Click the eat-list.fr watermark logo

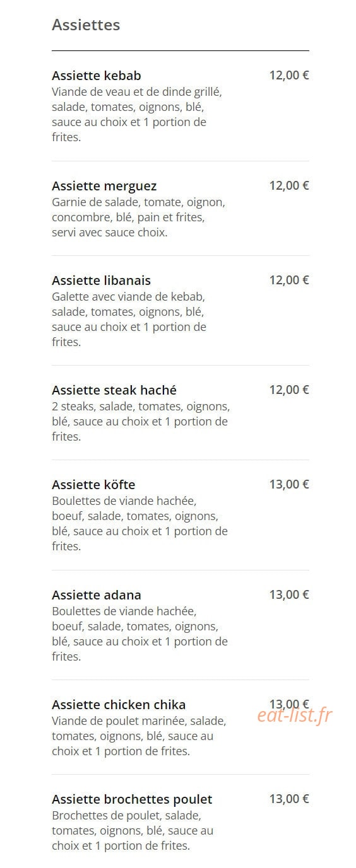click(x=294, y=715)
